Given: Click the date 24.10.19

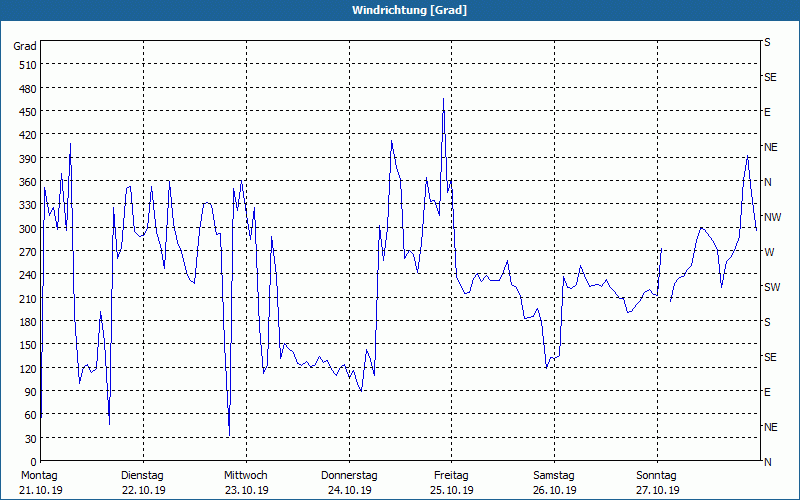Looking at the screenshot, I should (349, 490).
